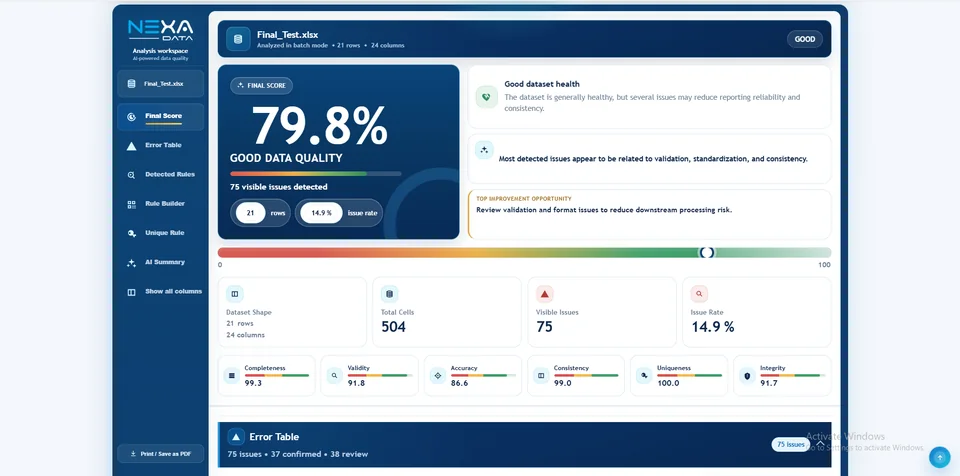This screenshot has width=960, height=476.
Task: Click the Accuracy score 86.6
Action: 459,383
